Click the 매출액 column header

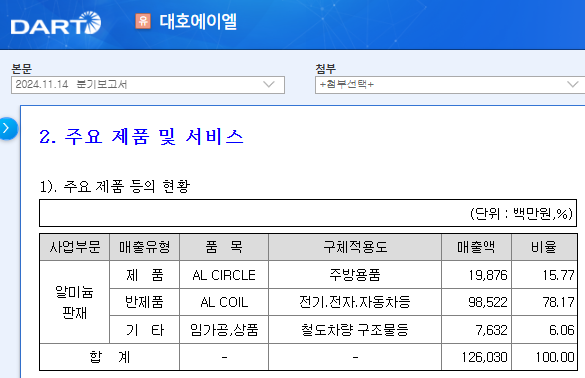pos(476,247)
